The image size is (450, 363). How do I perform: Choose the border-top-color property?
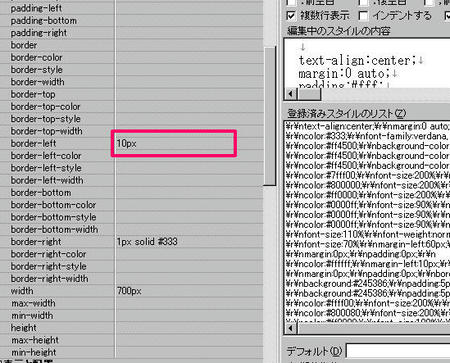tap(132, 107)
